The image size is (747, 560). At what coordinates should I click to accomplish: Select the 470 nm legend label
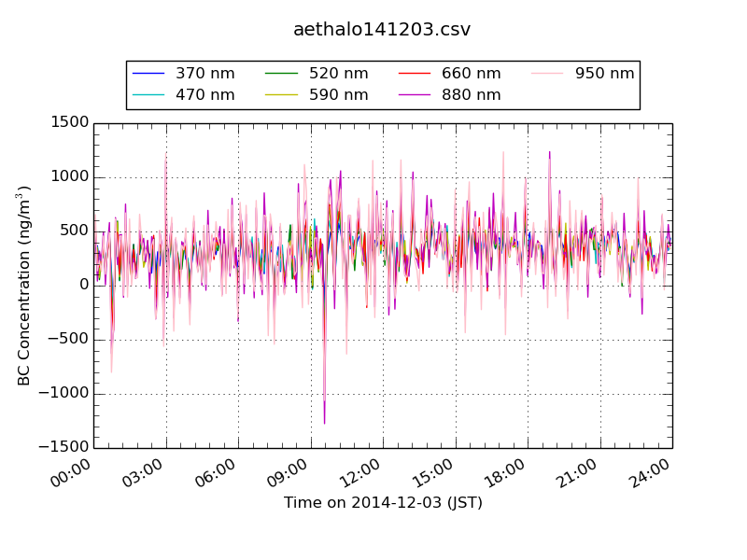tap(204, 95)
